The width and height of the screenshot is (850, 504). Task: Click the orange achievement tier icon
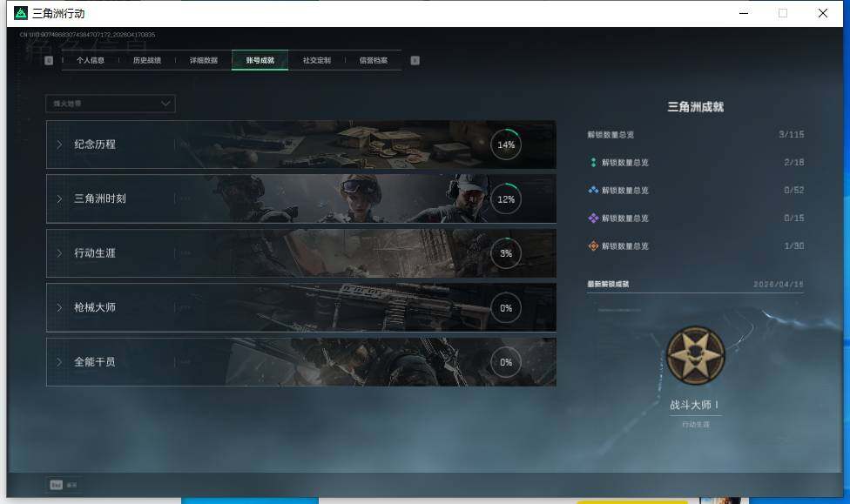(593, 246)
